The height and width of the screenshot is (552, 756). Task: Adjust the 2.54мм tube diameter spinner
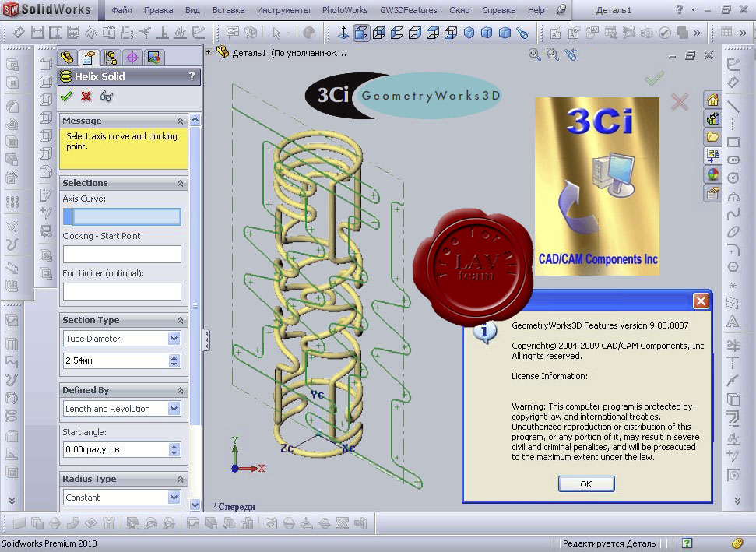point(174,360)
